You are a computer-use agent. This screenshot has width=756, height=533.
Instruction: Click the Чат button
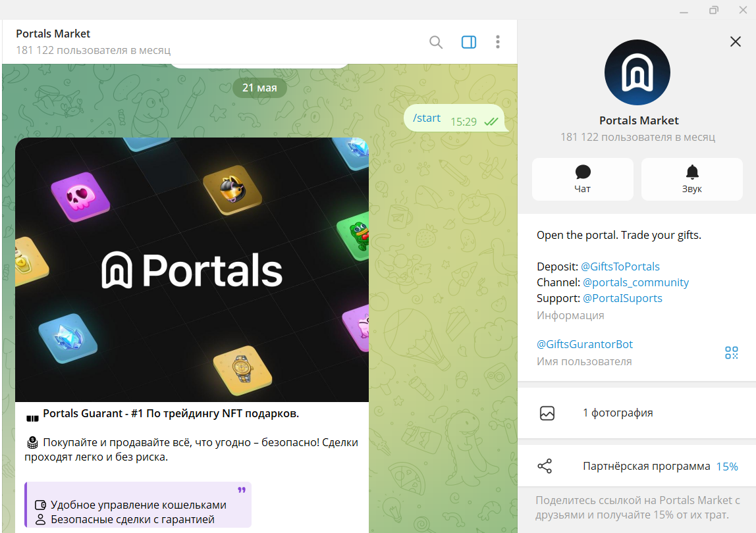582,179
